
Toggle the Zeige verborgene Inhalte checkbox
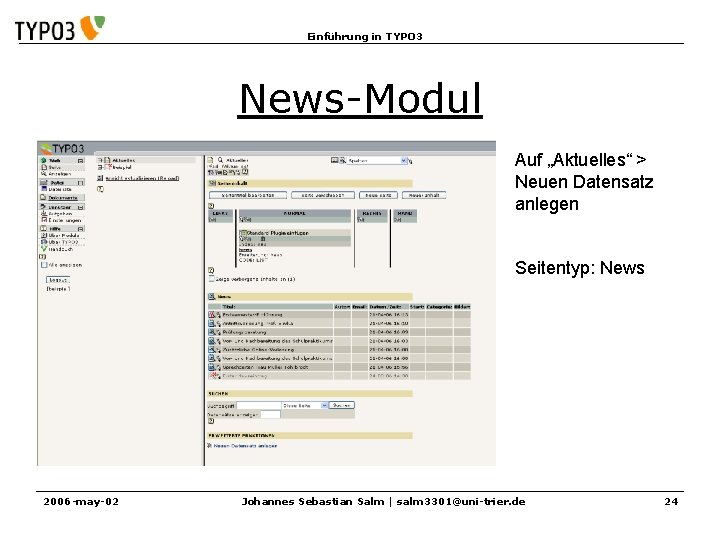click(212, 279)
